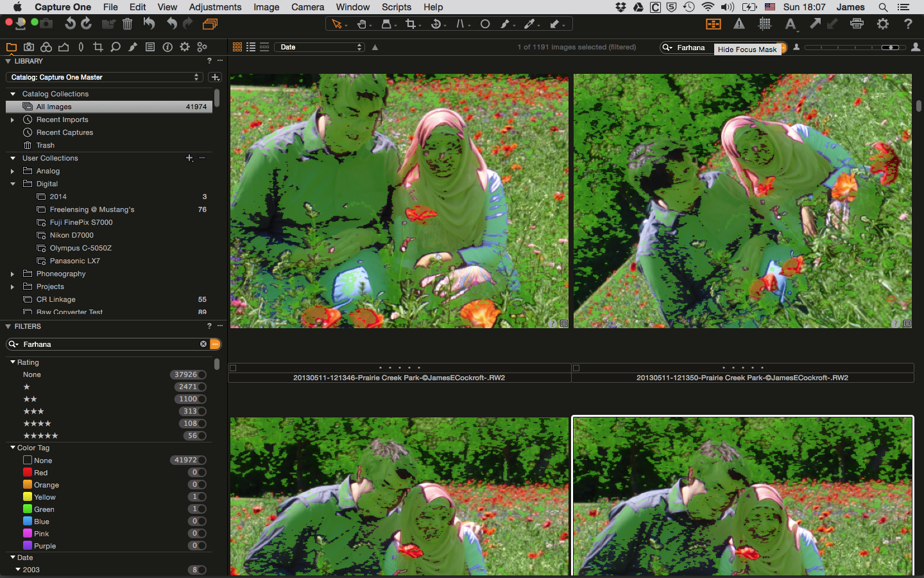Select the Spot removal circle tool
Viewport: 924px width, 578px height.
[485, 24]
